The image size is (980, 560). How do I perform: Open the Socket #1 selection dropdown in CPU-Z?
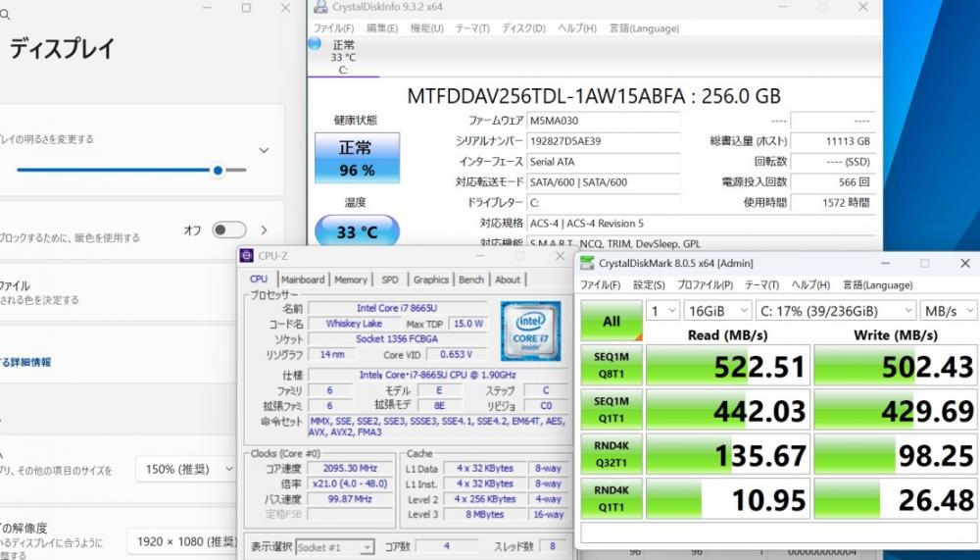(x=334, y=547)
